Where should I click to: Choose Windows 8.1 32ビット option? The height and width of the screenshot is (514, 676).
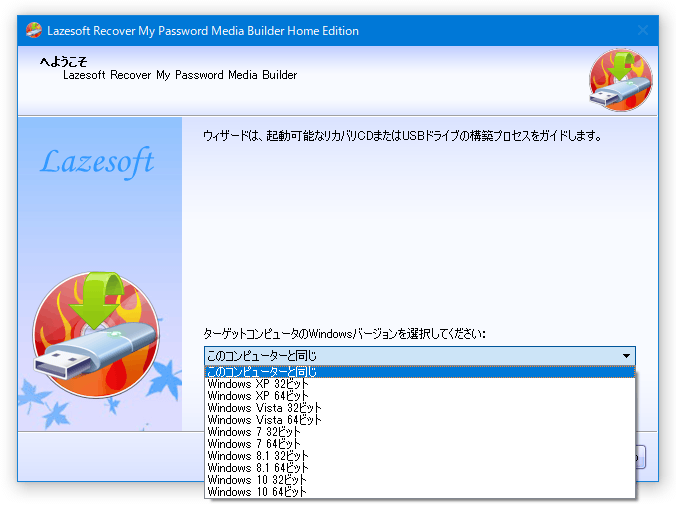420,456
